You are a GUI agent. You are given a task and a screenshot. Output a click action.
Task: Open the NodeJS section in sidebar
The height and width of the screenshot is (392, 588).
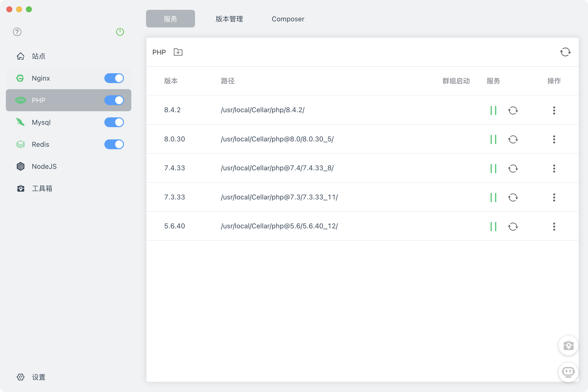[44, 166]
